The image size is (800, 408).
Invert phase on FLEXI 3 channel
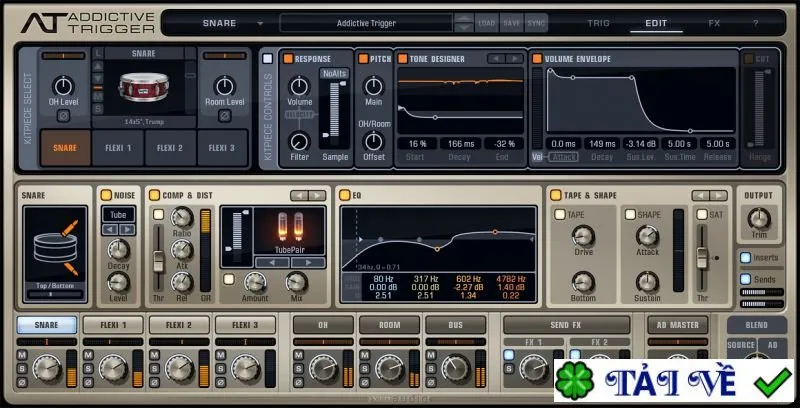220,381
